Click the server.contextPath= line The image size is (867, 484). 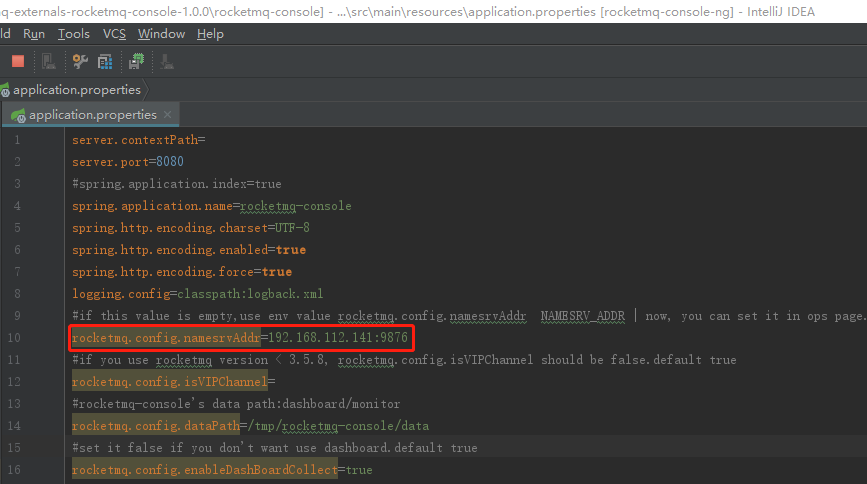point(139,140)
